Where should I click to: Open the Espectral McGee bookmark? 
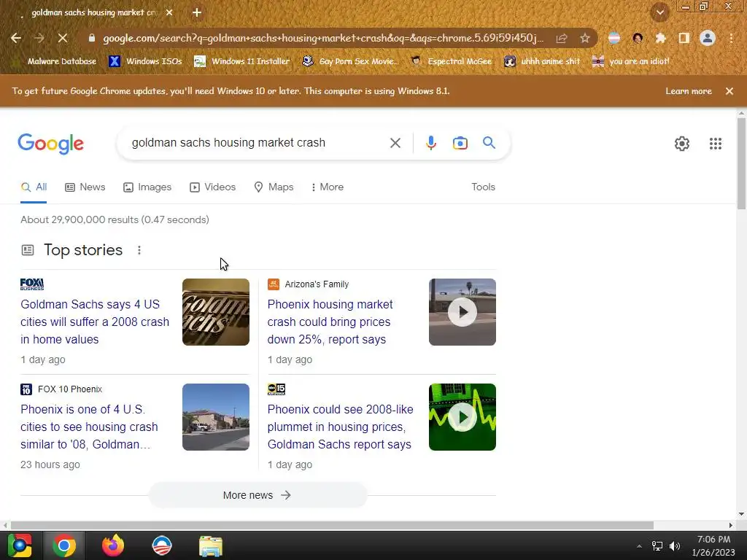451,61
